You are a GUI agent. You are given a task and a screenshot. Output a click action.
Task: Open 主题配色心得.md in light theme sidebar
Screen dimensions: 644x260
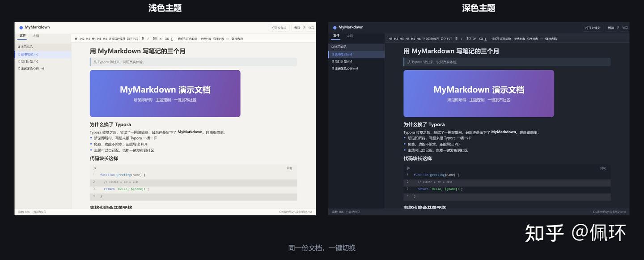pyautogui.click(x=42, y=68)
